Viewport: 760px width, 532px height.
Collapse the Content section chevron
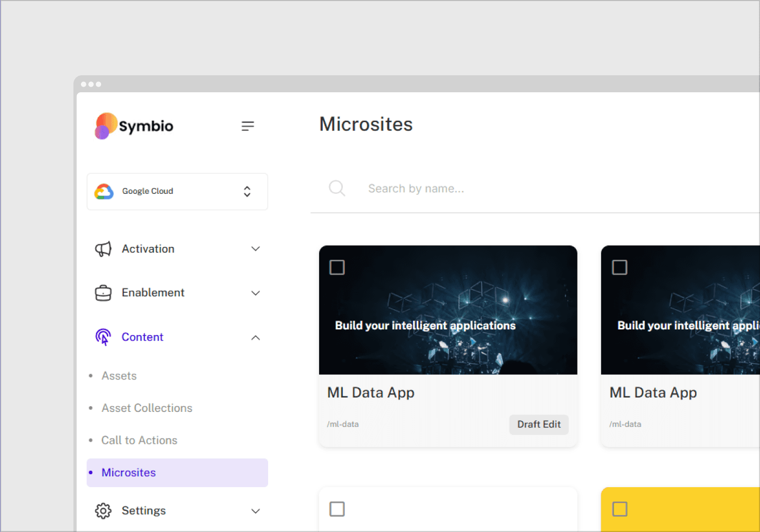point(255,338)
